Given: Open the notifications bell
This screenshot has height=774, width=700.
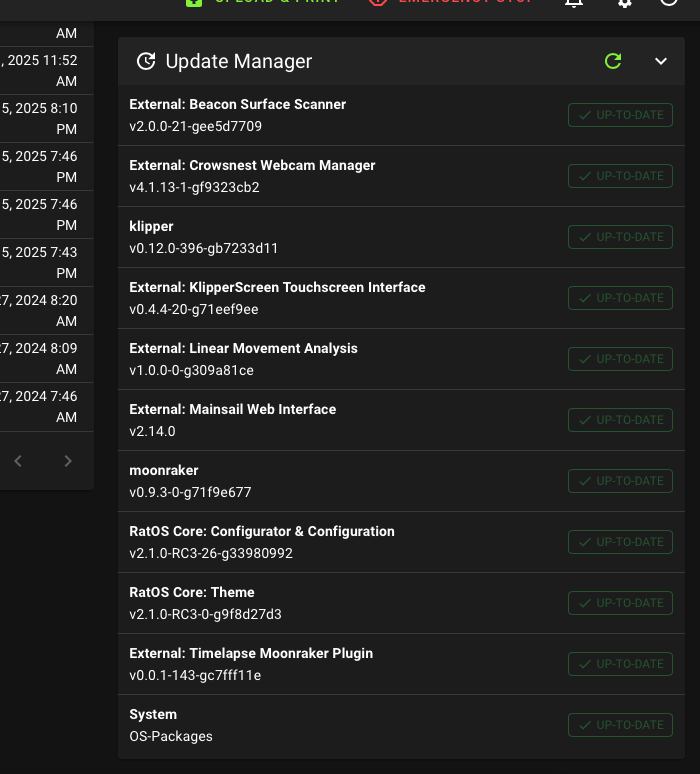Looking at the screenshot, I should point(574,2).
